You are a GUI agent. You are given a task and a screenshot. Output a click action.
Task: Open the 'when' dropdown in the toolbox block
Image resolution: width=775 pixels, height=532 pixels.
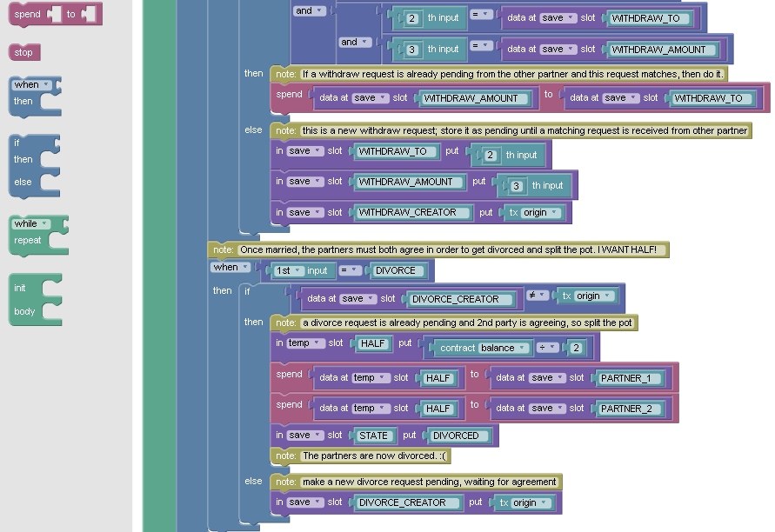(x=31, y=85)
